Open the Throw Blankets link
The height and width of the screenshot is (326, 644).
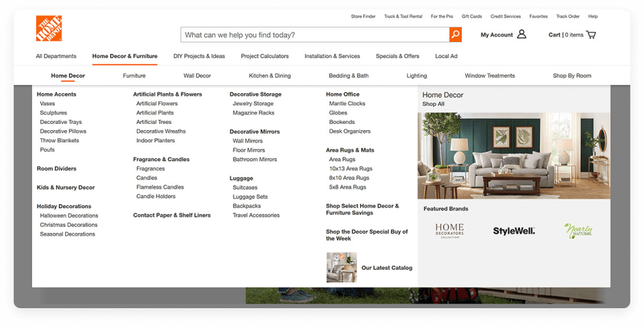click(x=59, y=140)
